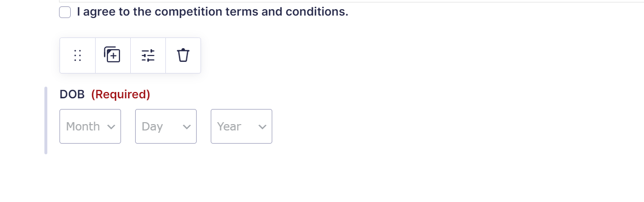Open the Month dropdown
Image resolution: width=644 pixels, height=202 pixels.
(90, 127)
